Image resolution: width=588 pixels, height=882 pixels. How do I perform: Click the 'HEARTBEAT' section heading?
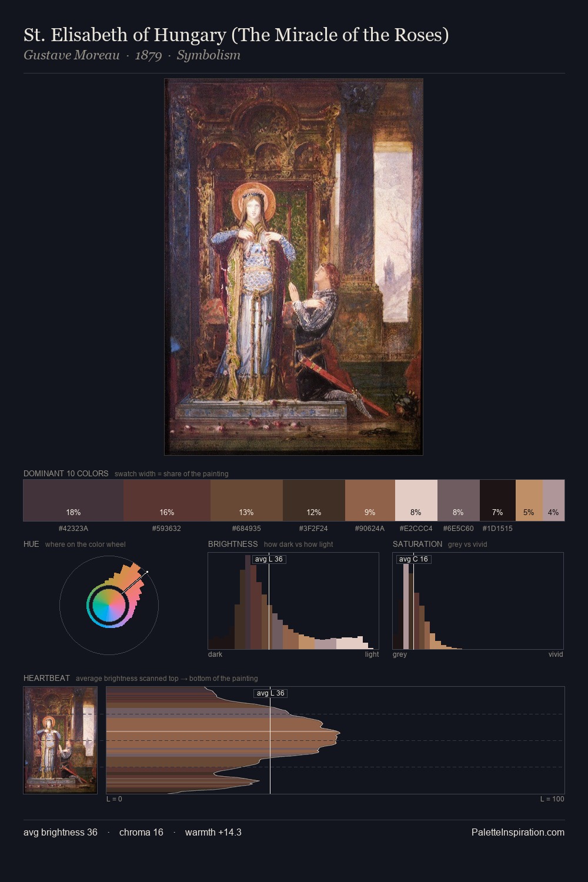(x=46, y=678)
